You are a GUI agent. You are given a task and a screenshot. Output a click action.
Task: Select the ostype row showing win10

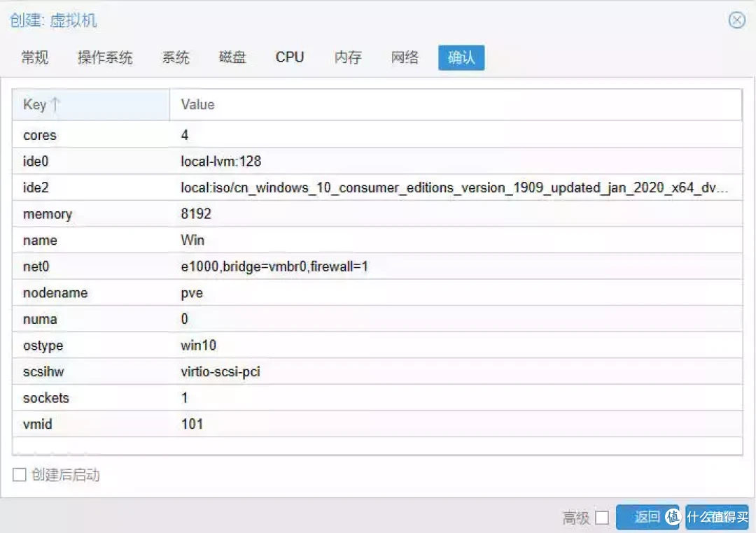point(210,345)
